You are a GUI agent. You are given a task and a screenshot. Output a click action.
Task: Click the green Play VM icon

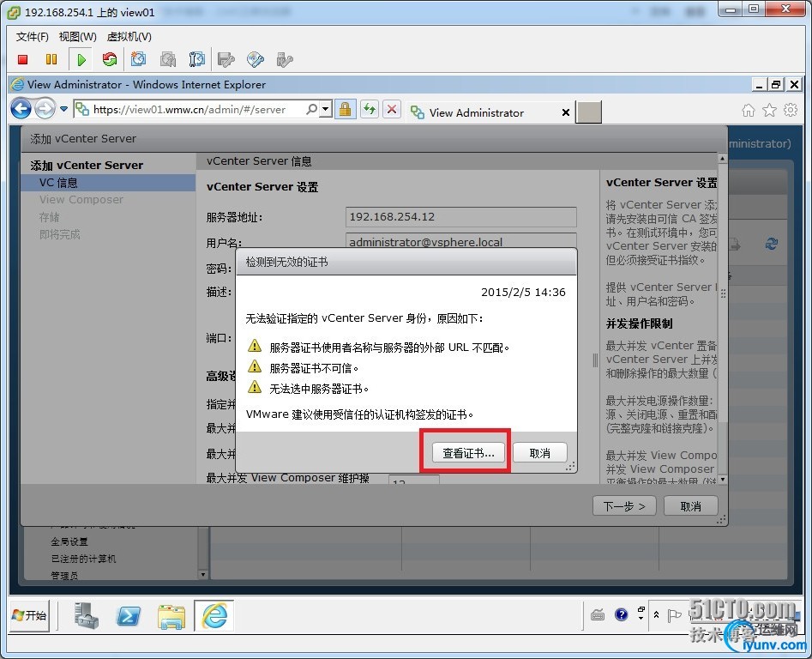click(x=81, y=59)
